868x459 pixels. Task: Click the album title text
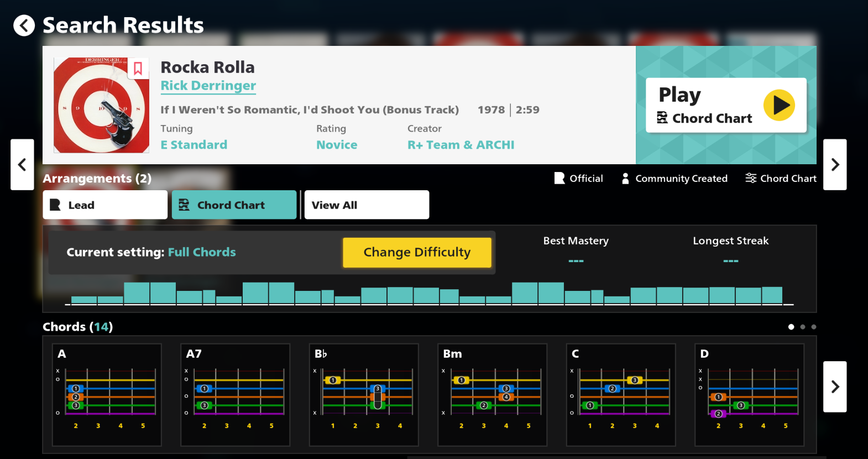coord(310,109)
